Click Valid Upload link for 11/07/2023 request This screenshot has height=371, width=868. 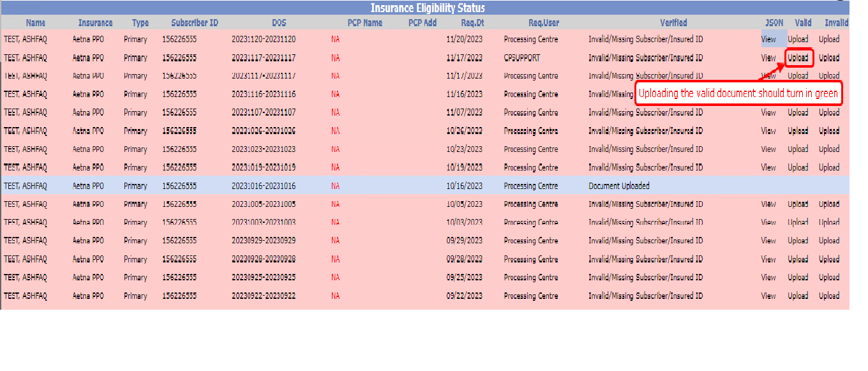(798, 112)
